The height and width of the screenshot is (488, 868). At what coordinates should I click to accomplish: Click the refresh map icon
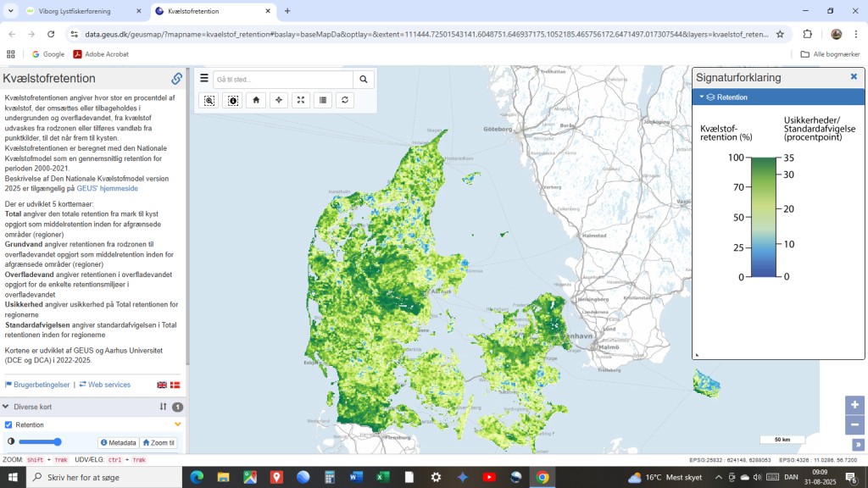click(x=345, y=100)
